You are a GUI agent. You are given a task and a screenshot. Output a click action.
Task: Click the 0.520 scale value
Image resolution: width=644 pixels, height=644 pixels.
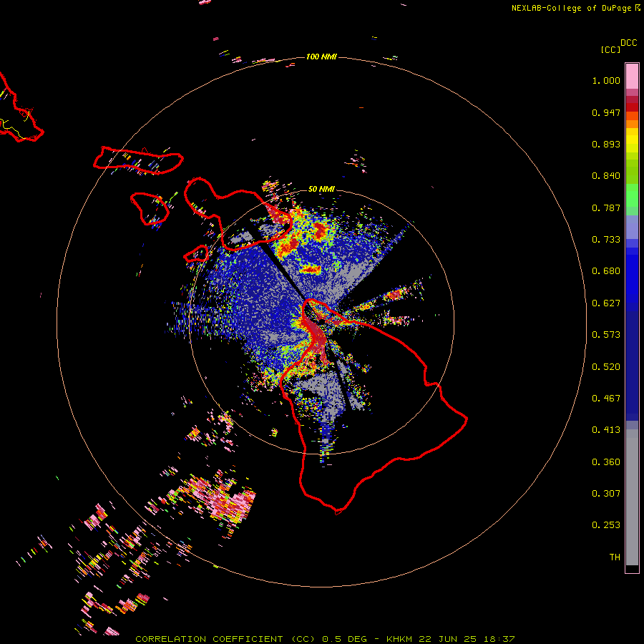point(606,367)
